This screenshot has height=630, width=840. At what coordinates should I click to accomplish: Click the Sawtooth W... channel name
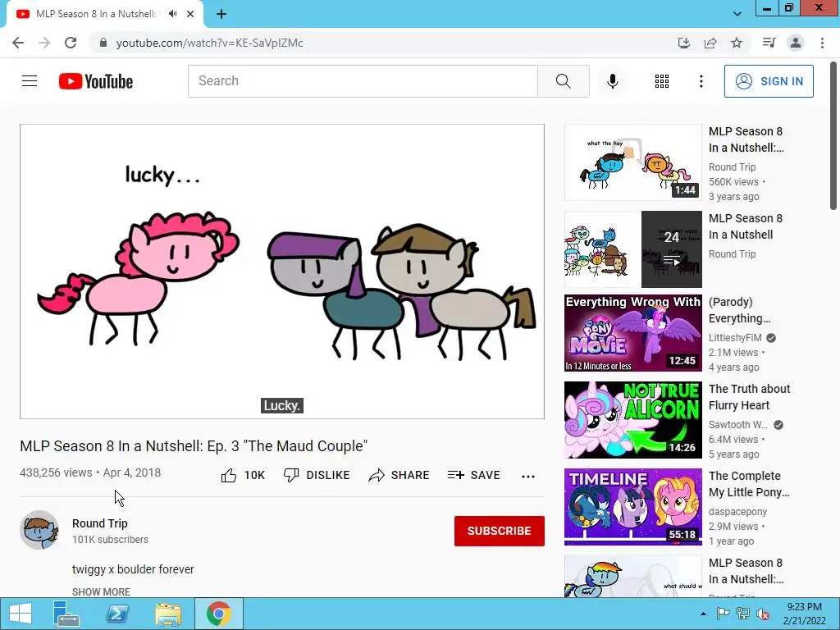click(x=737, y=425)
